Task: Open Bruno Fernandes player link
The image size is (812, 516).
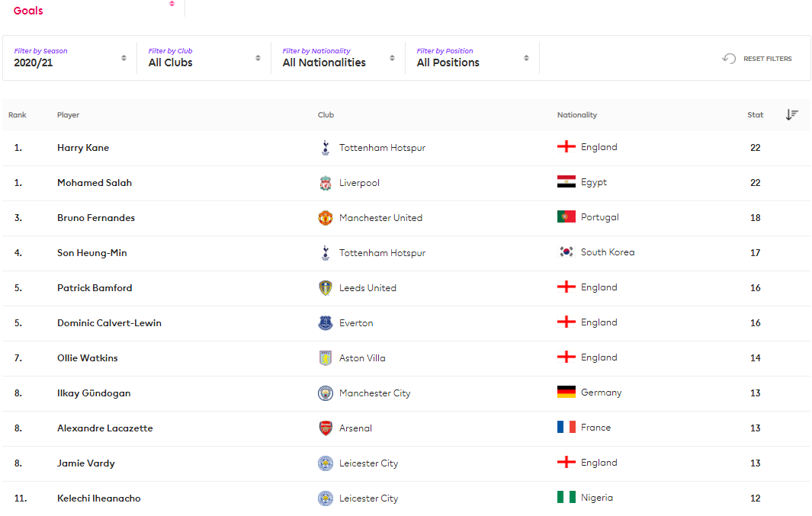Action: point(96,218)
